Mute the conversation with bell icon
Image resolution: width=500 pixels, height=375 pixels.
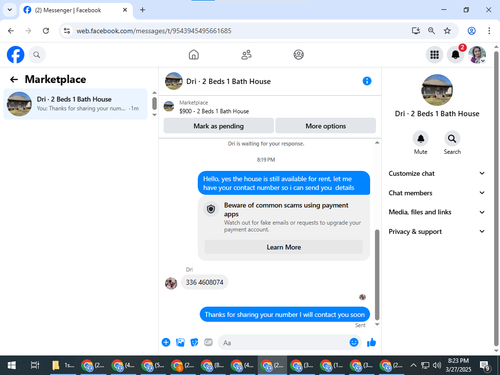(421, 139)
